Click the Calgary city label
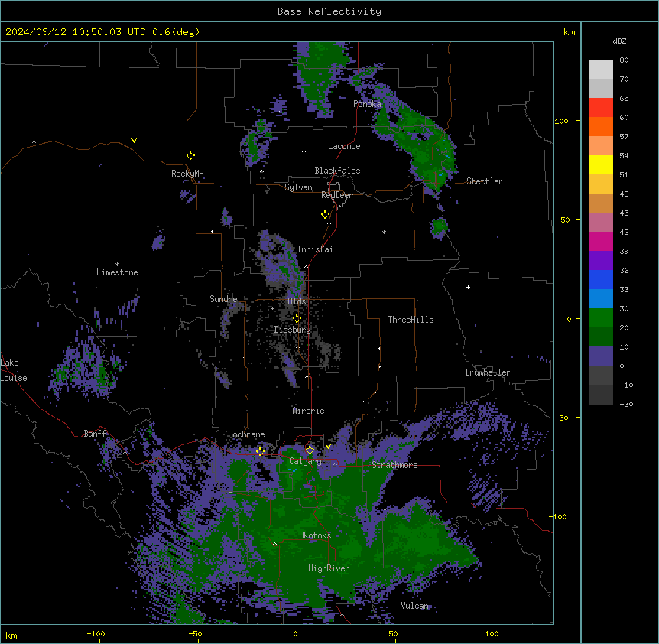This screenshot has height=644, width=659. click(305, 461)
